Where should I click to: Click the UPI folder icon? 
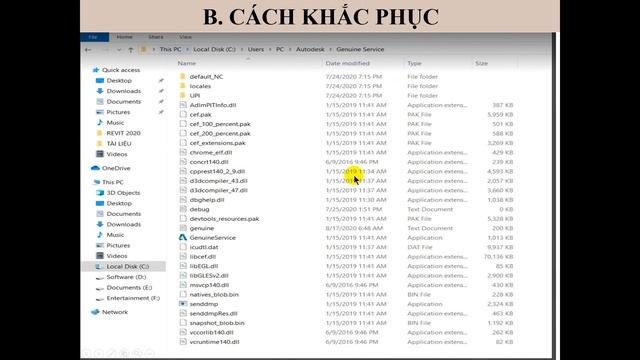[182, 95]
